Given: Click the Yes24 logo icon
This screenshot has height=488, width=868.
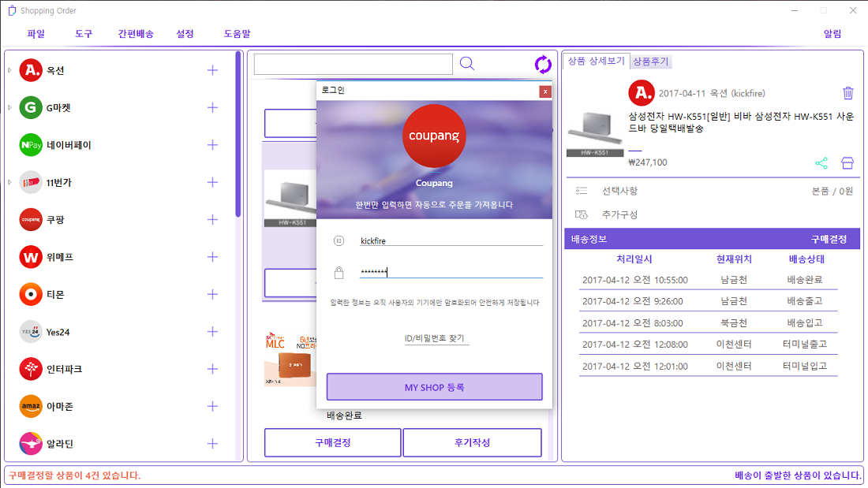Looking at the screenshot, I should (x=31, y=331).
